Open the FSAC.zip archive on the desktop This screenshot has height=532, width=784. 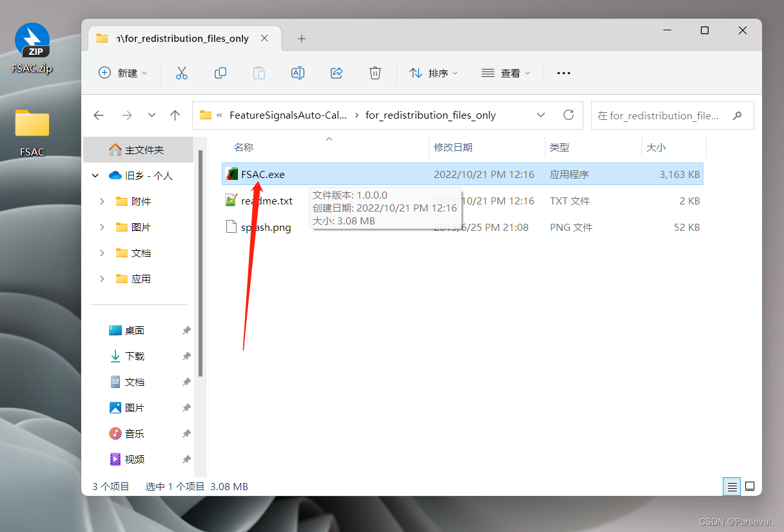coord(32,40)
